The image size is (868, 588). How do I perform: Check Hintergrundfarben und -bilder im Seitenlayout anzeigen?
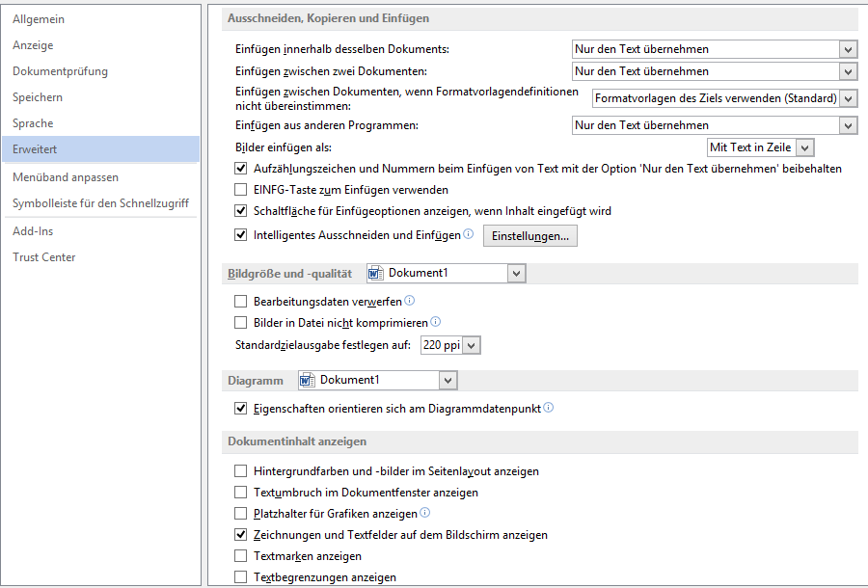pos(241,471)
